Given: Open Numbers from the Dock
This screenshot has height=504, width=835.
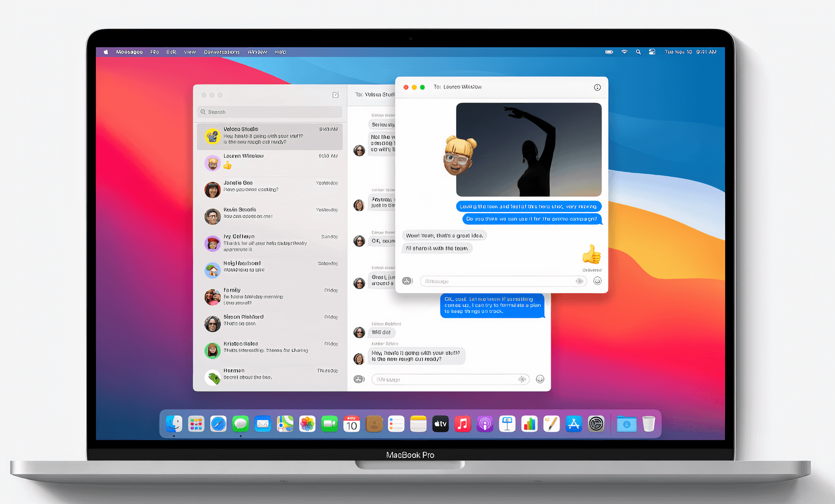Looking at the screenshot, I should [x=529, y=424].
